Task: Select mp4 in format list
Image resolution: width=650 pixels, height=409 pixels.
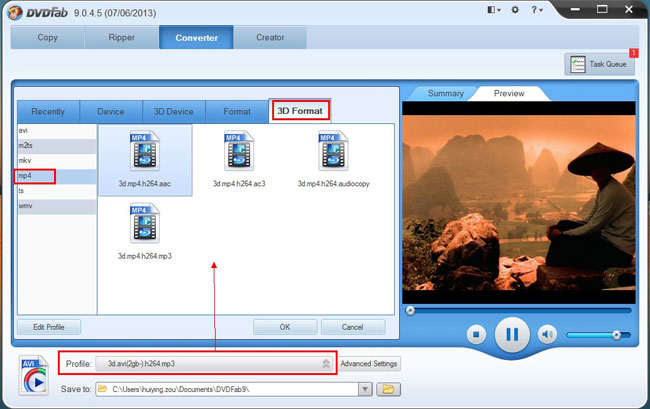Action: 57,176
